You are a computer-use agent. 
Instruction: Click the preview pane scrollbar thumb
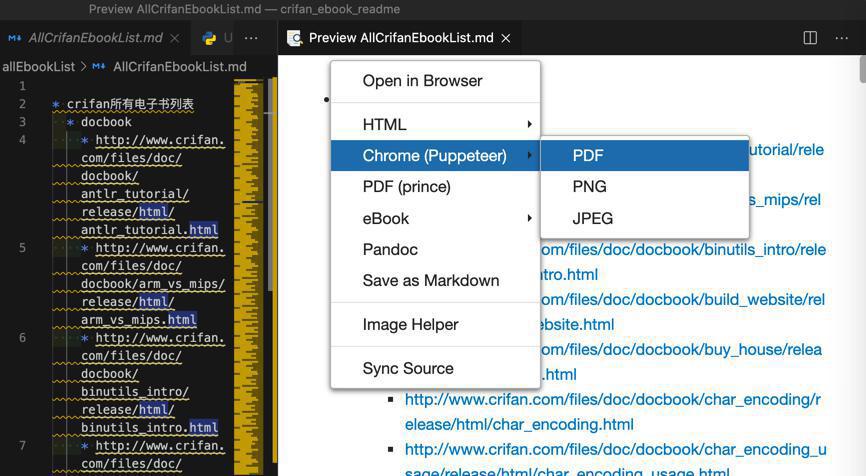862,69
